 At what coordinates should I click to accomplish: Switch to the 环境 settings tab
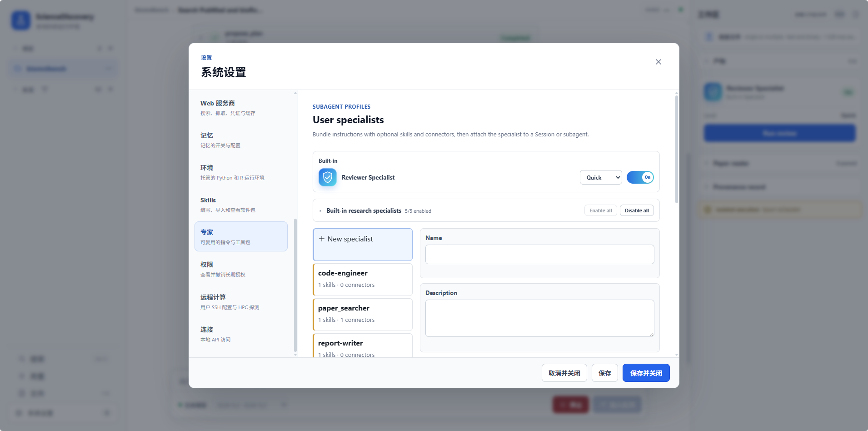tap(241, 172)
